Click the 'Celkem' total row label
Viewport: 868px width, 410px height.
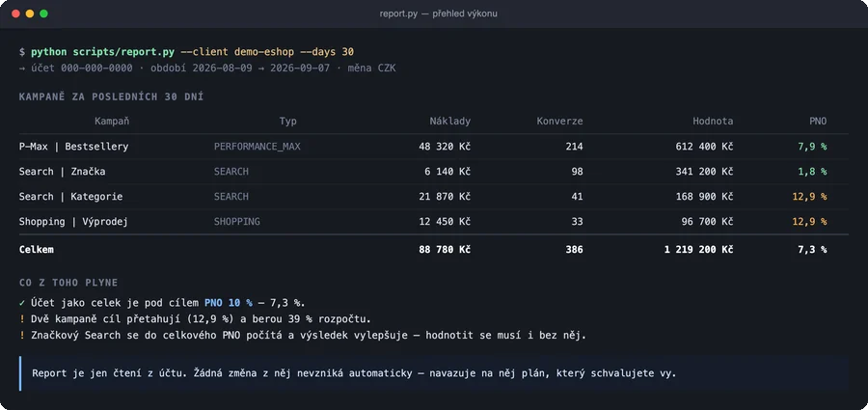coord(37,249)
